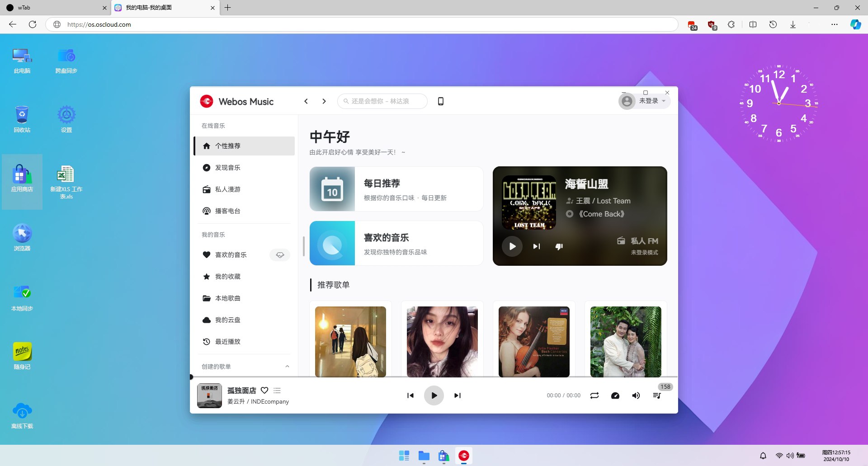This screenshot has height=466, width=868.
Task: Open 本地歌曲 in the sidebar
Action: coord(244,298)
